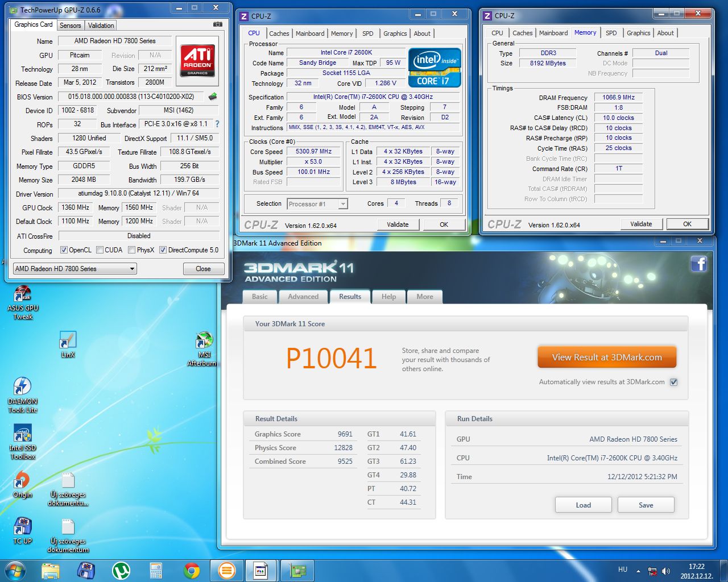Select the upper Új szöveges dokumentum file
Screen dimensions: 728x582
click(x=68, y=489)
